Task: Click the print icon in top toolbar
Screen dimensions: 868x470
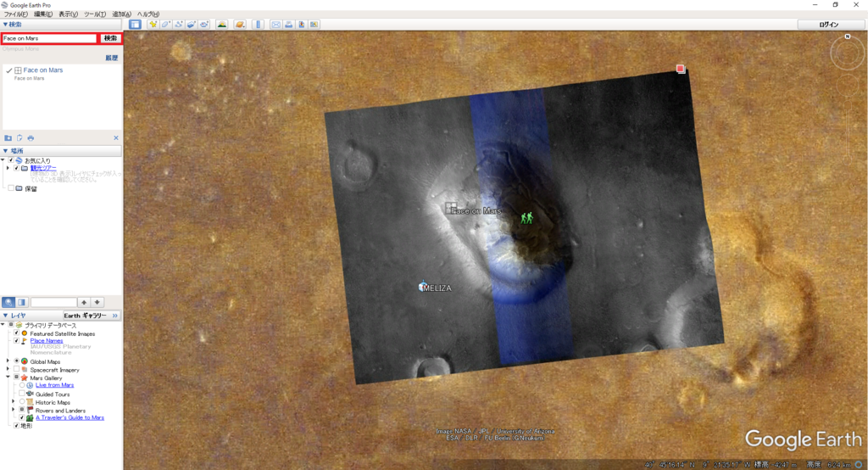Action: [x=288, y=25]
